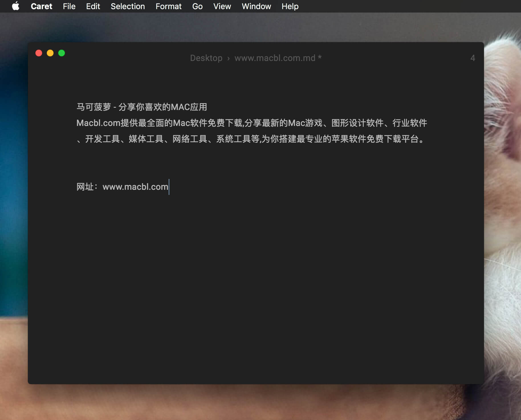Image resolution: width=521 pixels, height=420 pixels.
Task: Minimize the window with yellow button
Action: (50, 53)
